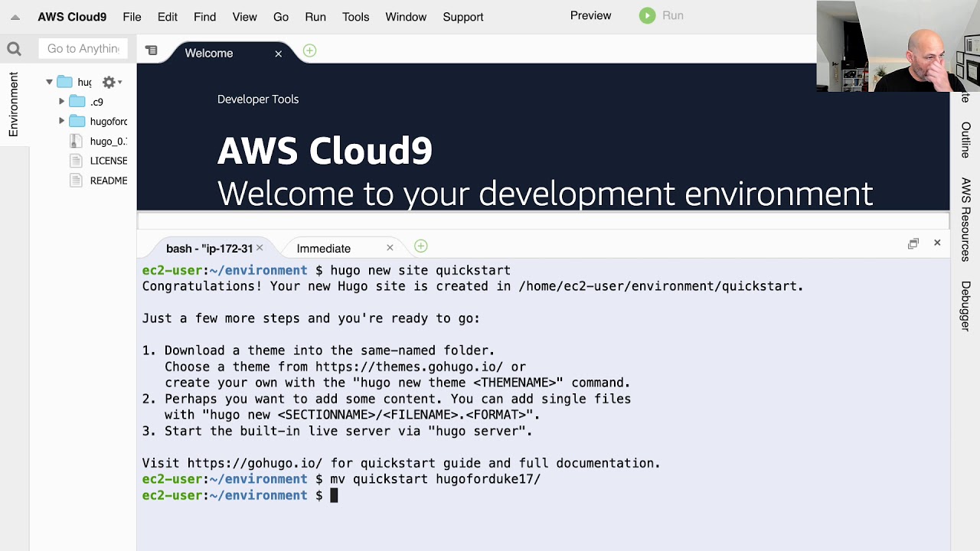Select the LICENSE file in tree
The image size is (980, 551).
(x=108, y=161)
